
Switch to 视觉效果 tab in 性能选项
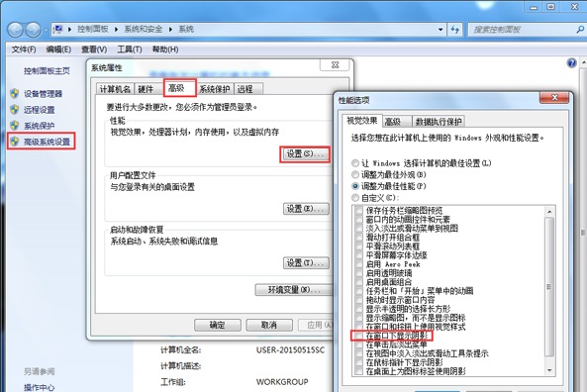[x=361, y=121]
